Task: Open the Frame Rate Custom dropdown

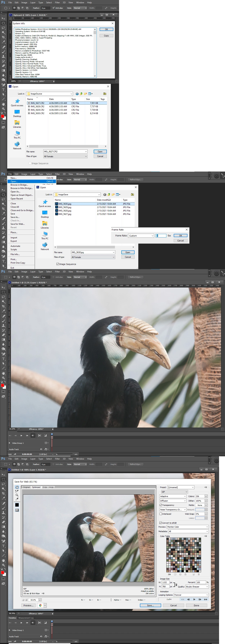Action: [141, 236]
